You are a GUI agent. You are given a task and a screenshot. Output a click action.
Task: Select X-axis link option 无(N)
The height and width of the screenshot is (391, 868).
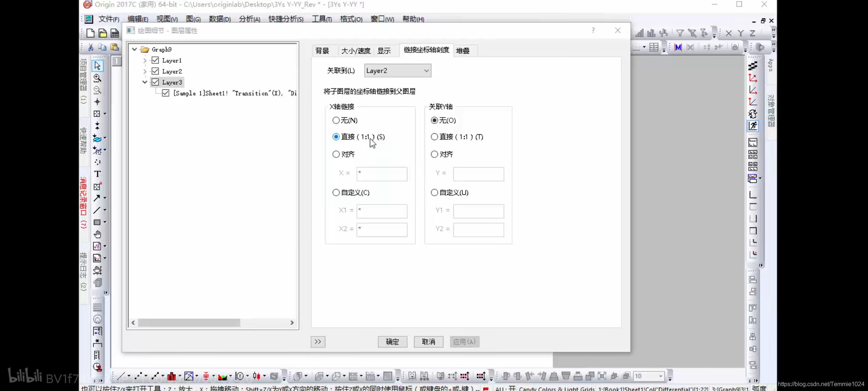[336, 120]
